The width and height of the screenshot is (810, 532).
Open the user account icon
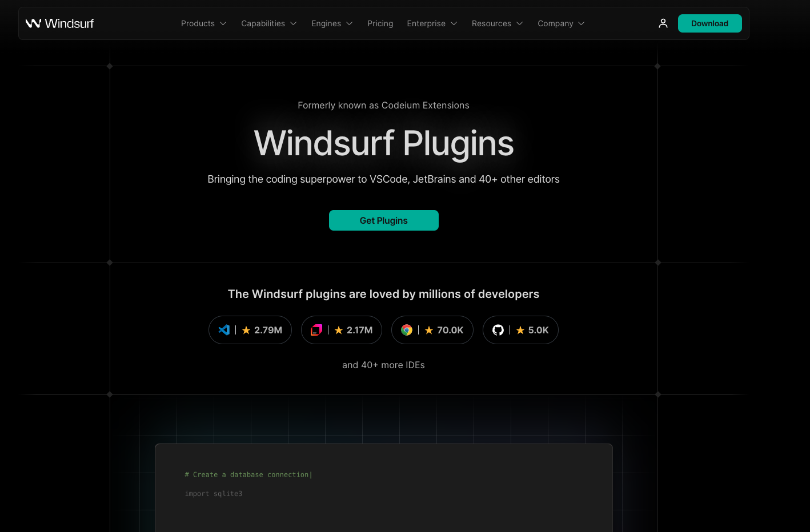(x=663, y=23)
